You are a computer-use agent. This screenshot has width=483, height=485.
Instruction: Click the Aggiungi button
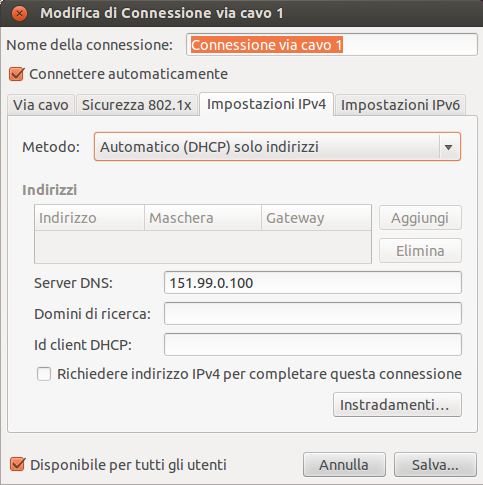[x=420, y=218]
